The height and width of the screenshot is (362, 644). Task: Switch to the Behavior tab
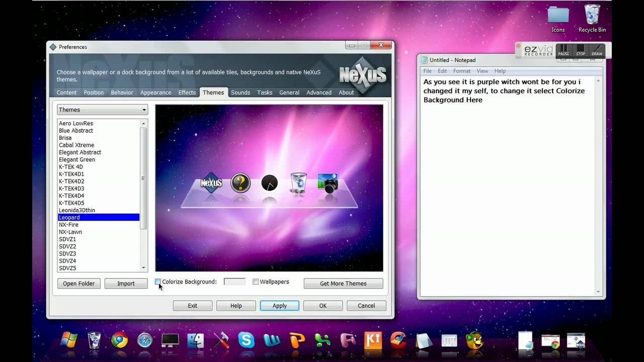click(x=122, y=93)
